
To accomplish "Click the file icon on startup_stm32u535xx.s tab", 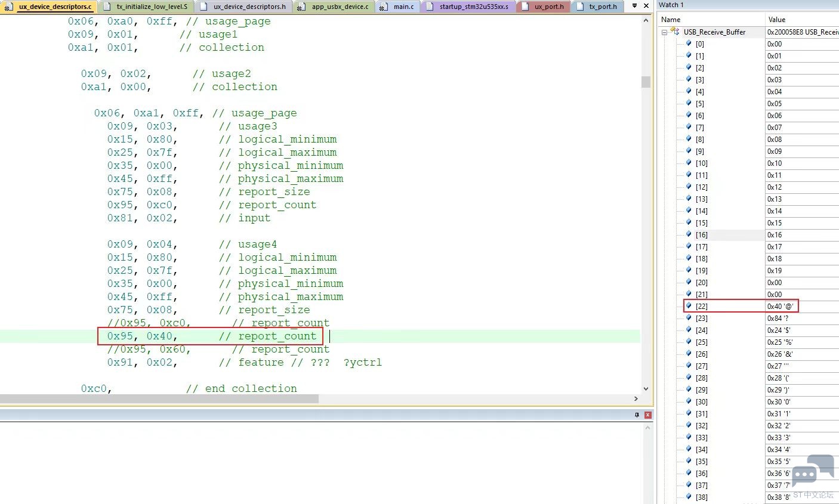I will [x=430, y=7].
